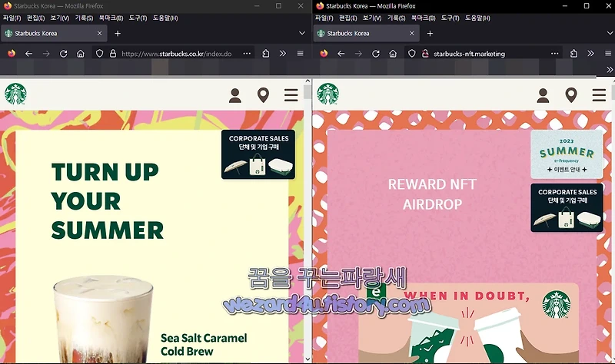
Task: Click extensions icon in right Firefox toolbar
Action: pyautogui.click(x=573, y=54)
